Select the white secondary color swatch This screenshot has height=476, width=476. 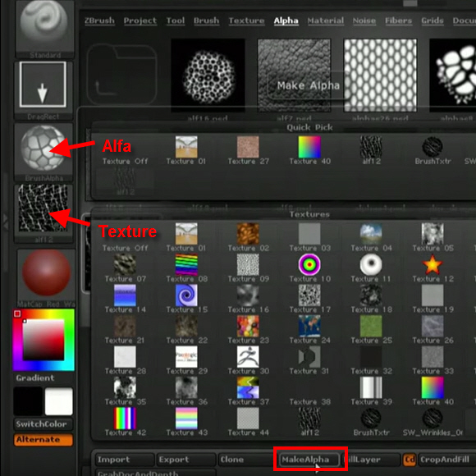pyautogui.click(x=58, y=401)
